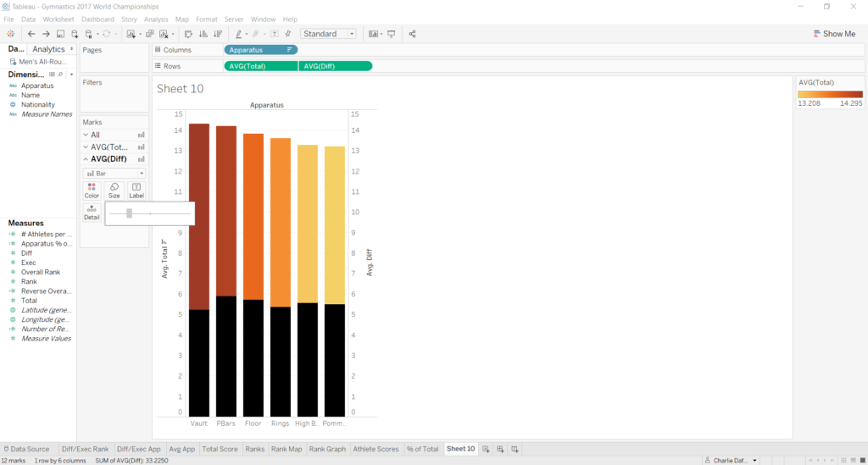Open the Worksheet menu

pyautogui.click(x=58, y=19)
